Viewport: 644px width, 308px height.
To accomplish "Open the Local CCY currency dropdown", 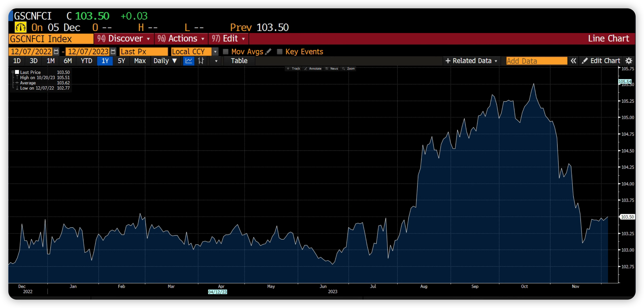I will point(215,52).
